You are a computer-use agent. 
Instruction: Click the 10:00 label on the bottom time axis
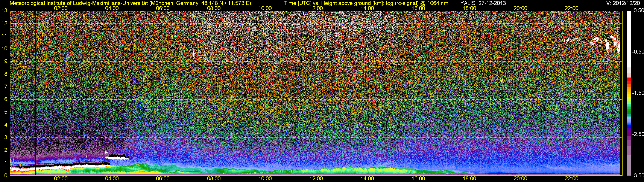[x=265, y=179]
